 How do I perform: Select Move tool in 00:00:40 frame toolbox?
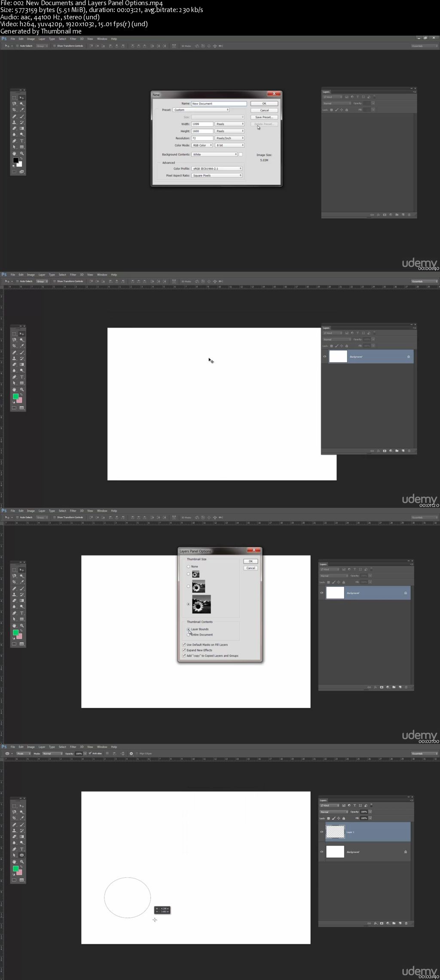click(22, 98)
